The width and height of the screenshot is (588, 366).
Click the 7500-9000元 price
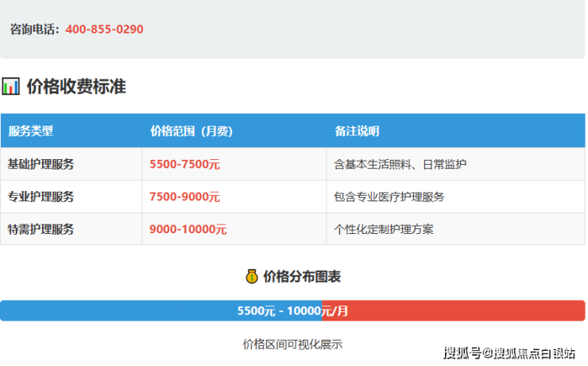184,197
